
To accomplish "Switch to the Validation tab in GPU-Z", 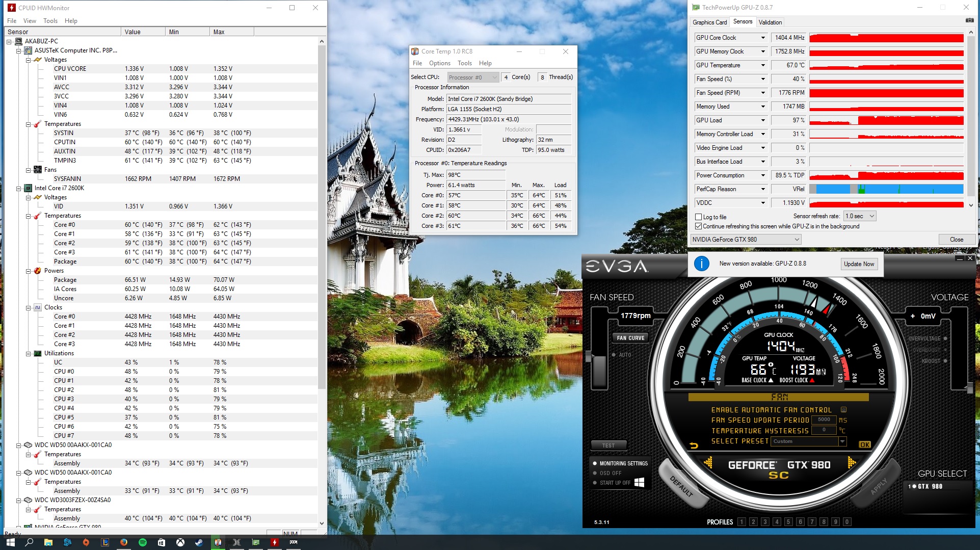I will (770, 22).
